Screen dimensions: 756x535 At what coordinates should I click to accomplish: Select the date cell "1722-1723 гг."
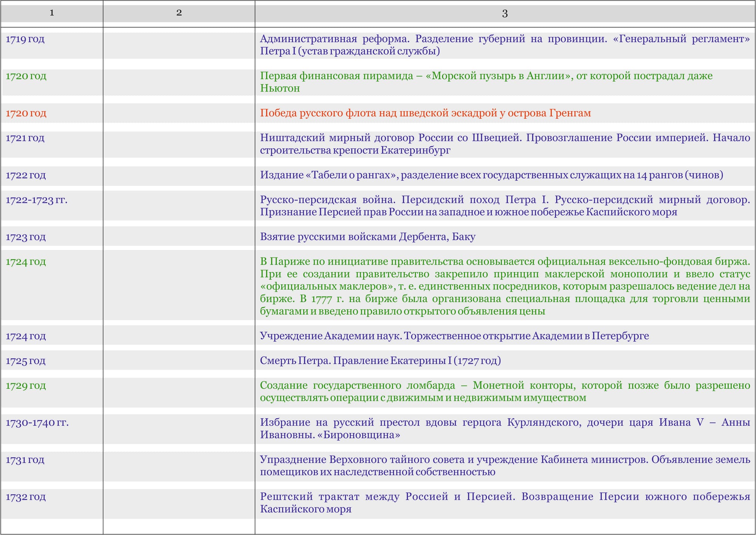click(x=37, y=200)
